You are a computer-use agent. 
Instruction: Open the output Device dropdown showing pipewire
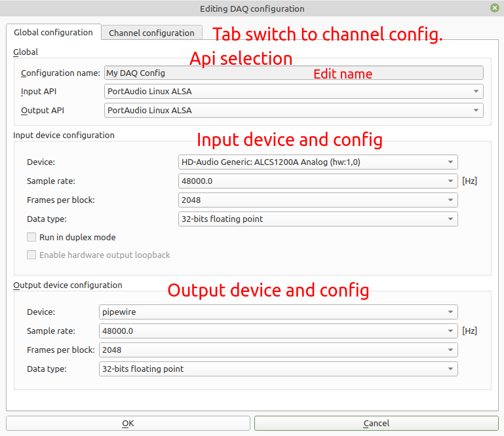point(279,312)
